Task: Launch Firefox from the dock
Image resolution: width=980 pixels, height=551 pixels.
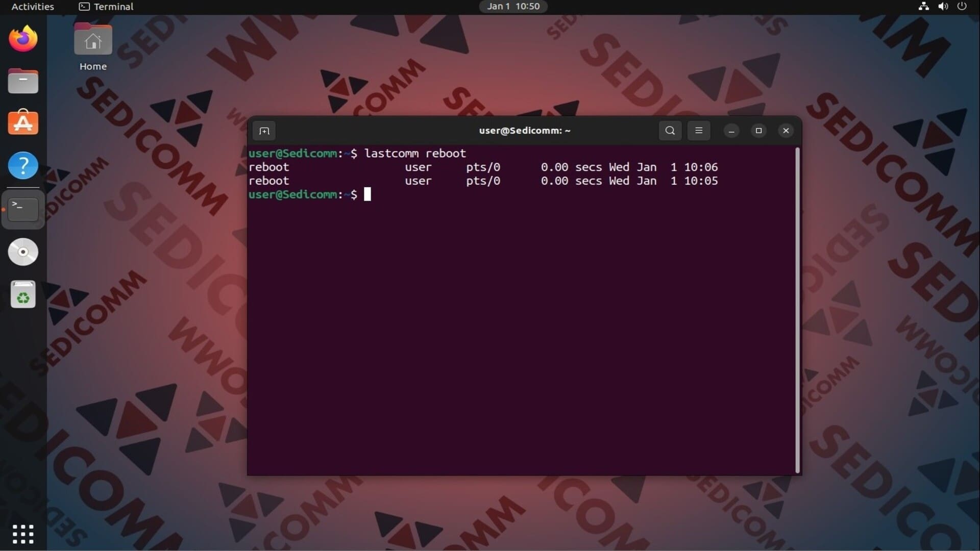Action: tap(23, 39)
